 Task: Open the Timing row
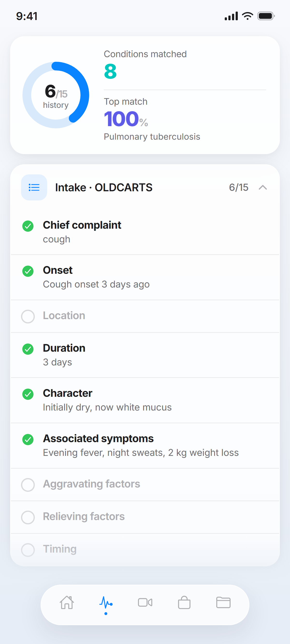145,550
